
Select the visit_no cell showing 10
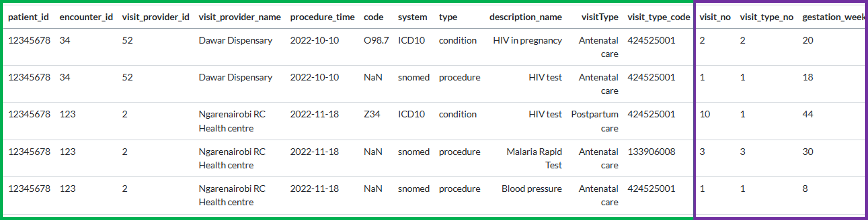(705, 114)
